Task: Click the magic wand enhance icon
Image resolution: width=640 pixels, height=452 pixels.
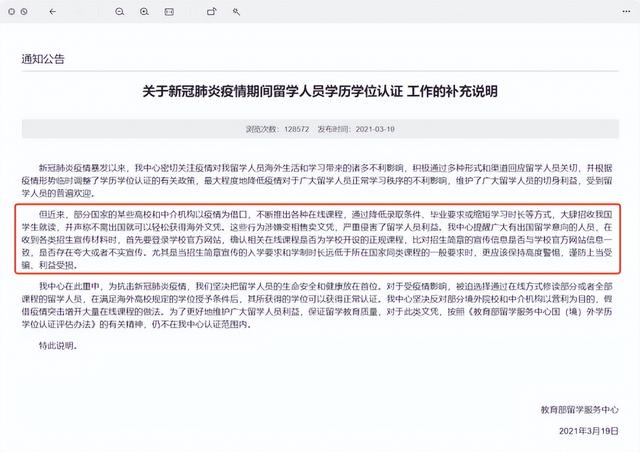Action: pyautogui.click(x=236, y=13)
